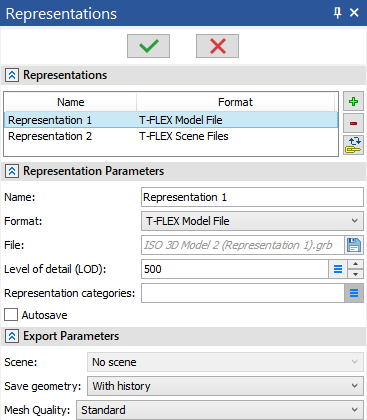The image size is (367, 420).
Task: Click the save file disk icon
Action: (x=354, y=245)
